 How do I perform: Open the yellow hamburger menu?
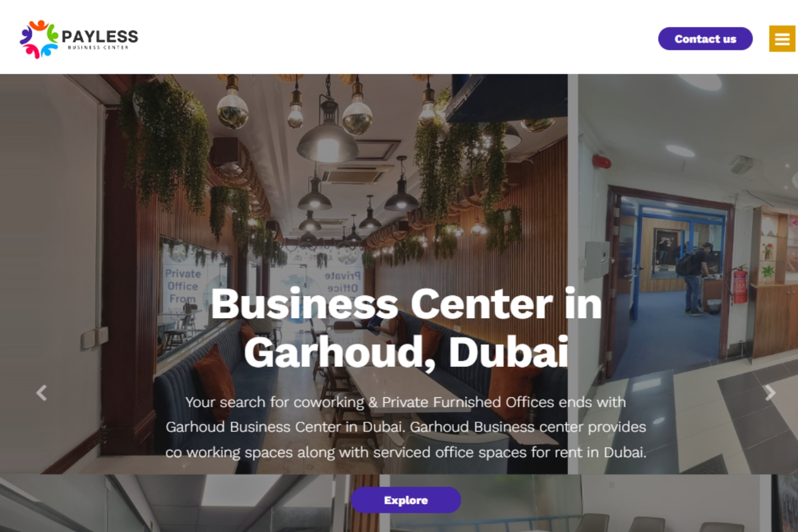click(x=782, y=39)
